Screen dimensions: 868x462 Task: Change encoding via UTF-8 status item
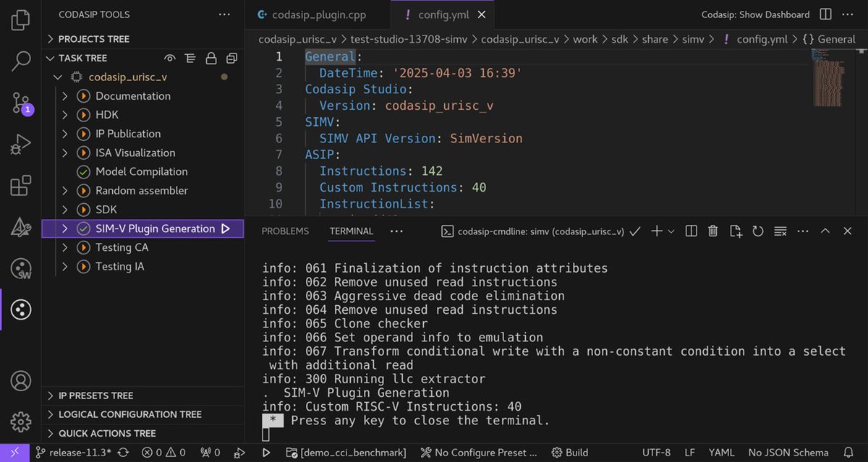click(657, 453)
